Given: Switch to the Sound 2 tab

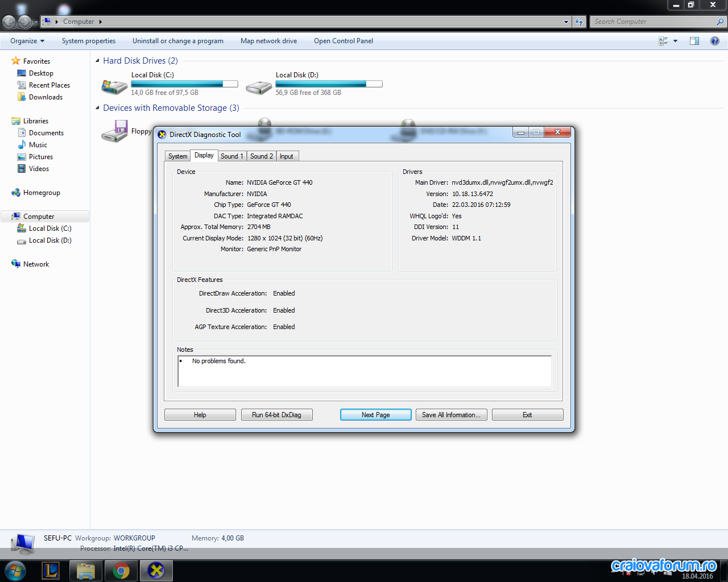Looking at the screenshot, I should tap(262, 156).
